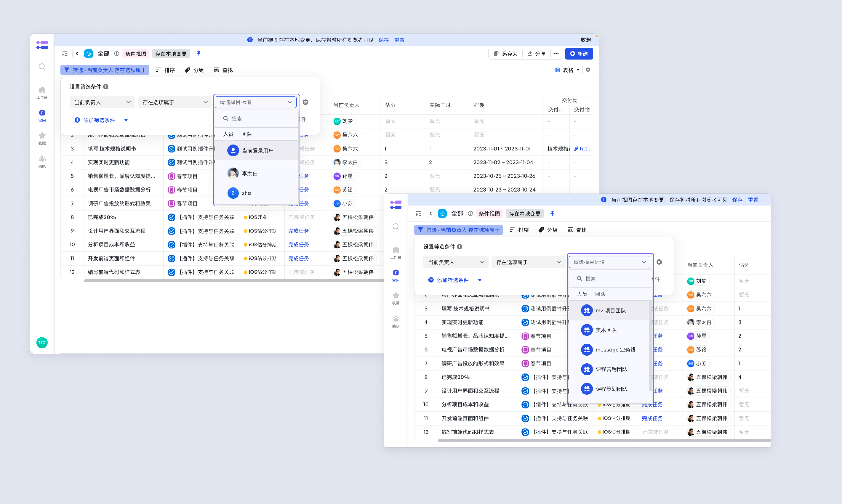Collapse the navigation panel in the front window

click(x=419, y=214)
